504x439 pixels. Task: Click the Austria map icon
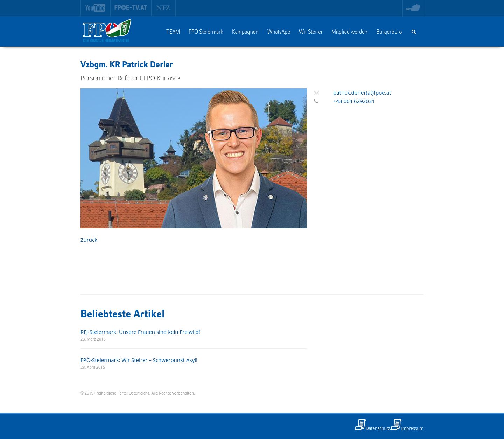(413, 8)
